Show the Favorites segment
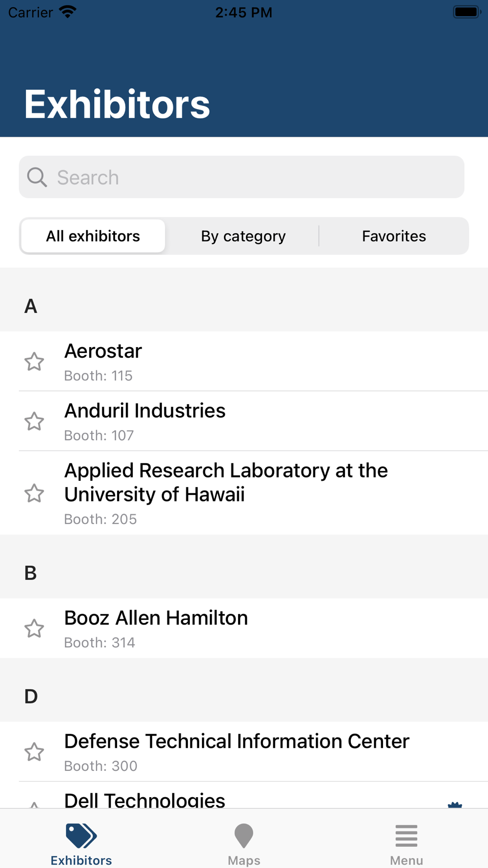Viewport: 488px width, 868px height. (394, 236)
